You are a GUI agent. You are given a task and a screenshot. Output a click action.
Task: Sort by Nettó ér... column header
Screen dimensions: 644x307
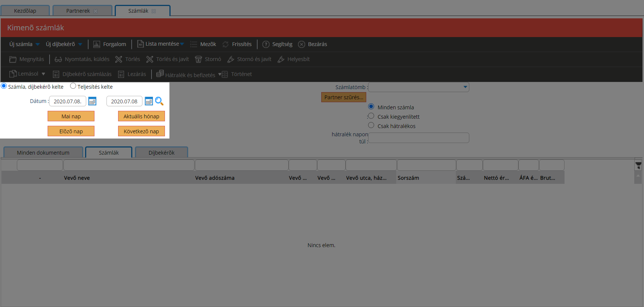[x=500, y=178]
